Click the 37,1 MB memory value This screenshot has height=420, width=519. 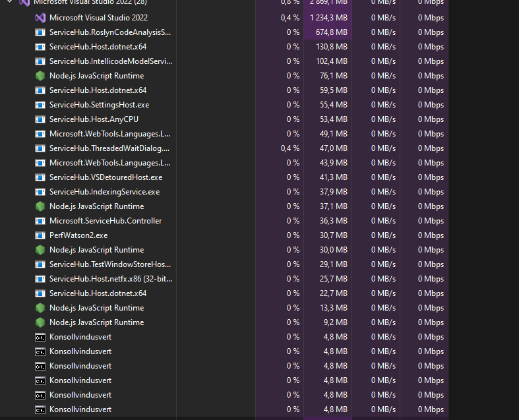pos(334,206)
